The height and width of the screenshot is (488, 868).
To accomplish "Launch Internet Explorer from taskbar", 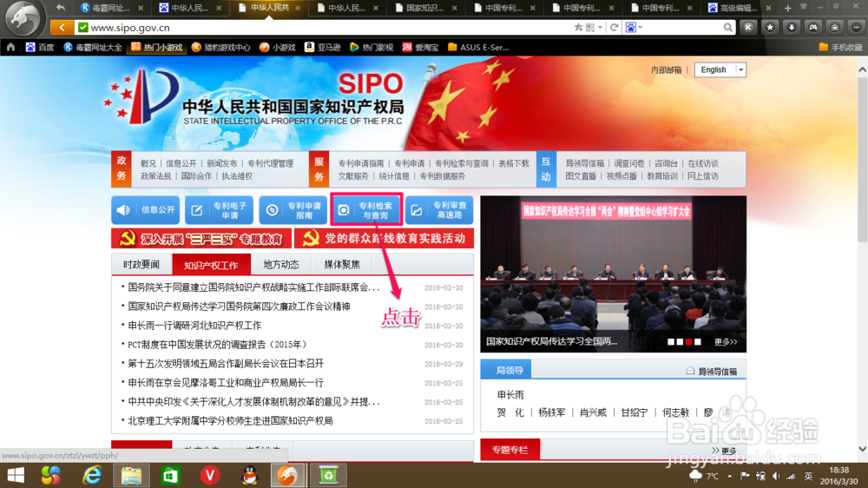I will pyautogui.click(x=92, y=475).
